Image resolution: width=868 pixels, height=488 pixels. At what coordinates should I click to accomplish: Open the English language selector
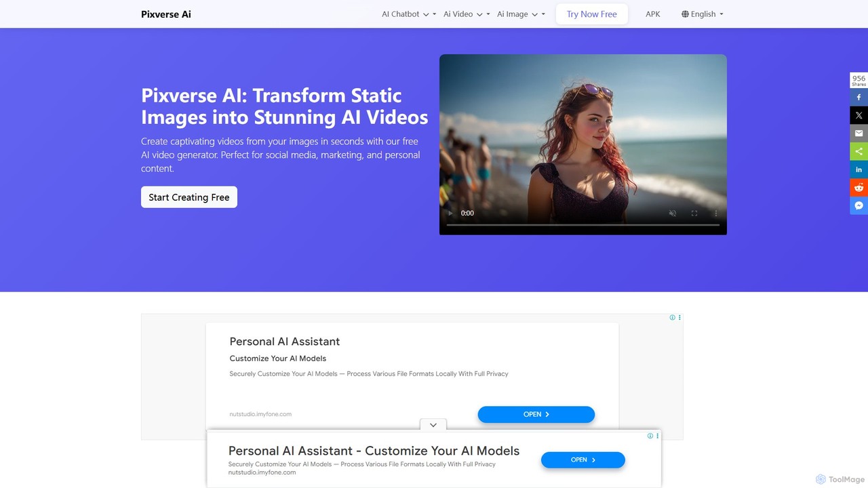coord(703,14)
